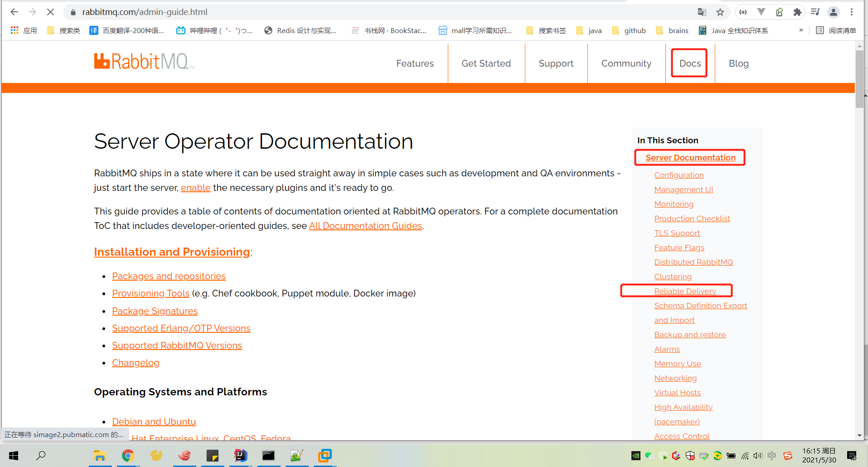Open Notepad++ from the taskbar

(x=296, y=456)
